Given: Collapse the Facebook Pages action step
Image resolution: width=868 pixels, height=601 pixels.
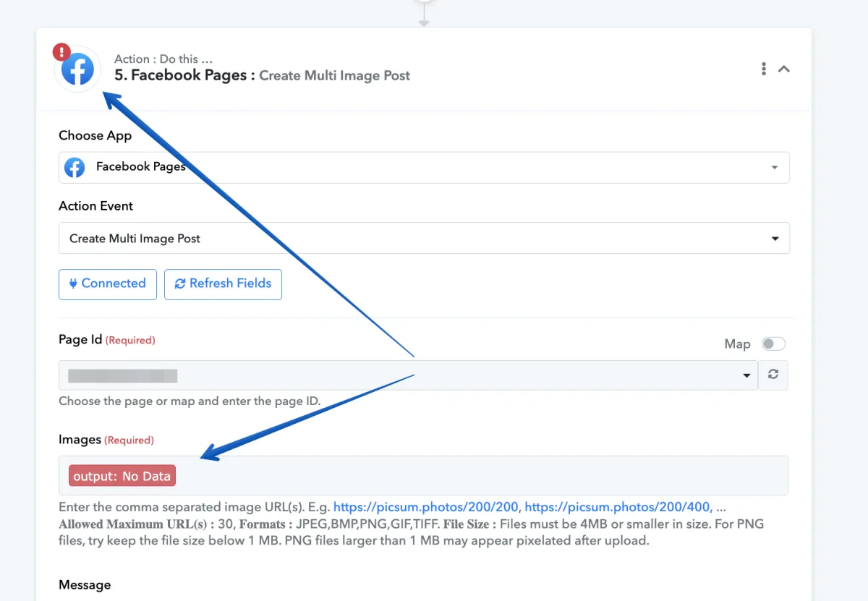Looking at the screenshot, I should click(x=784, y=69).
